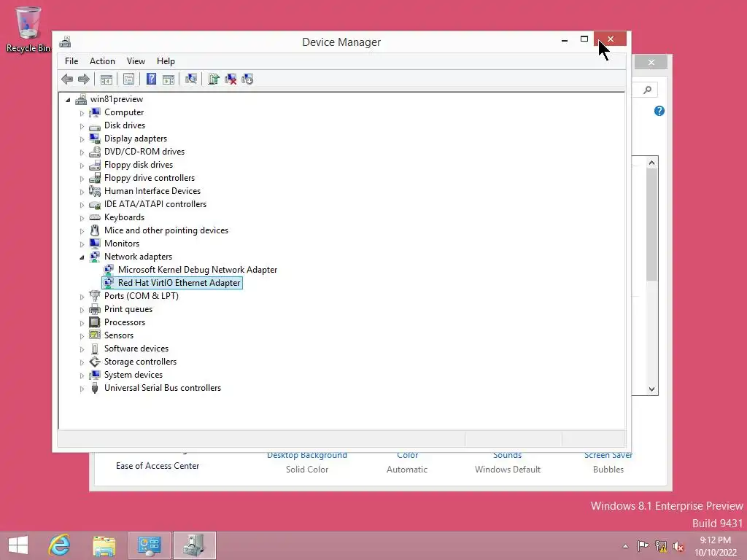Click the Sensors category icon
The height and width of the screenshot is (560, 747).
(95, 335)
